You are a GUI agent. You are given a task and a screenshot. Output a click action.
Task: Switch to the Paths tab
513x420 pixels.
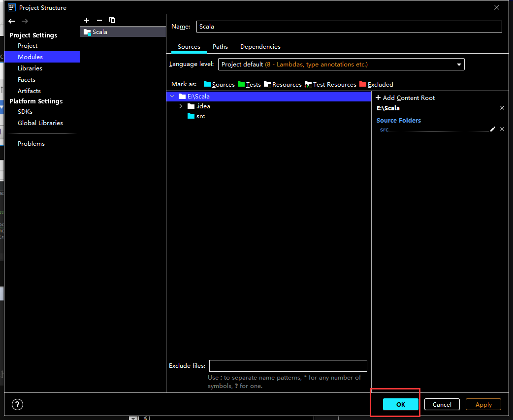point(220,47)
